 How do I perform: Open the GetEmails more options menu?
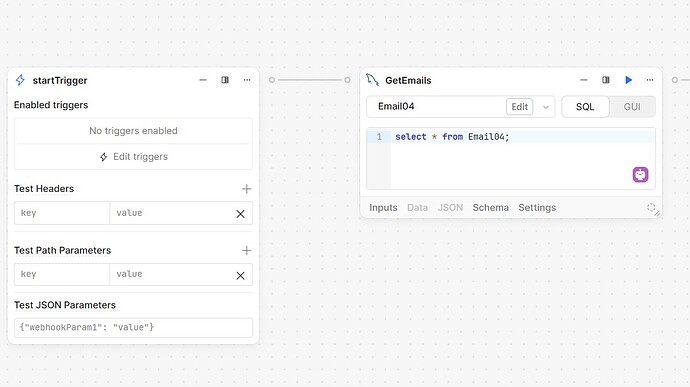[x=650, y=80]
